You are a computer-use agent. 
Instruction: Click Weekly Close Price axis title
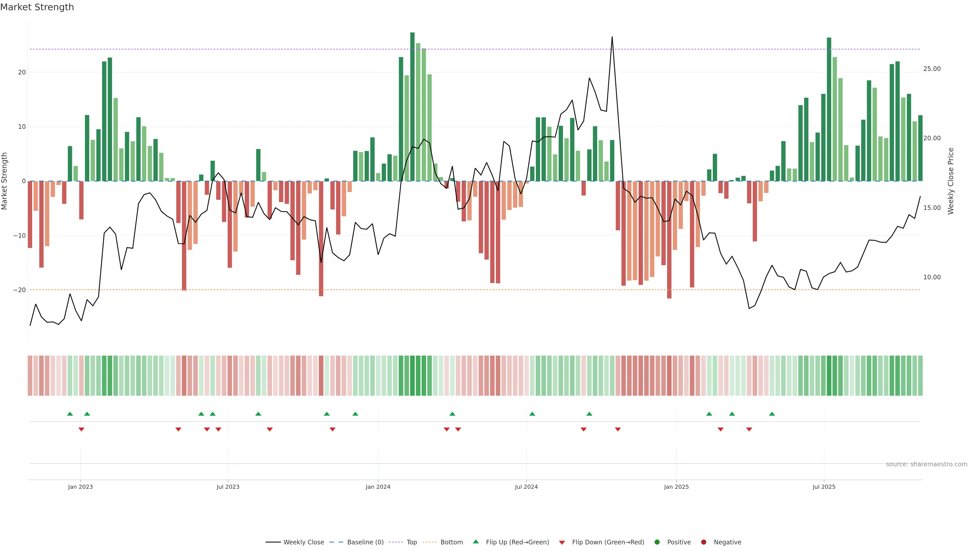click(951, 181)
